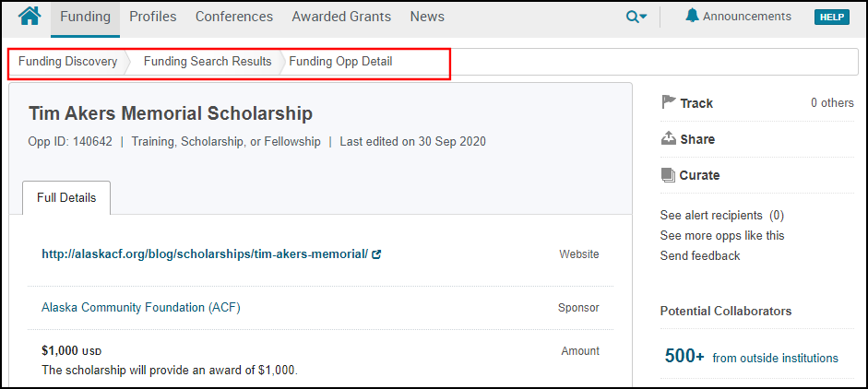
Task: Select the Full Details tab
Action: click(66, 198)
